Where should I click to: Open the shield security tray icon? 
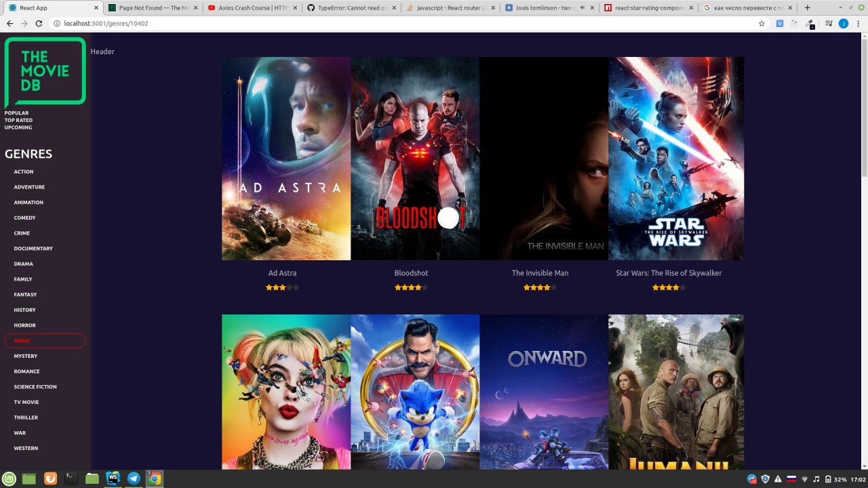766,479
